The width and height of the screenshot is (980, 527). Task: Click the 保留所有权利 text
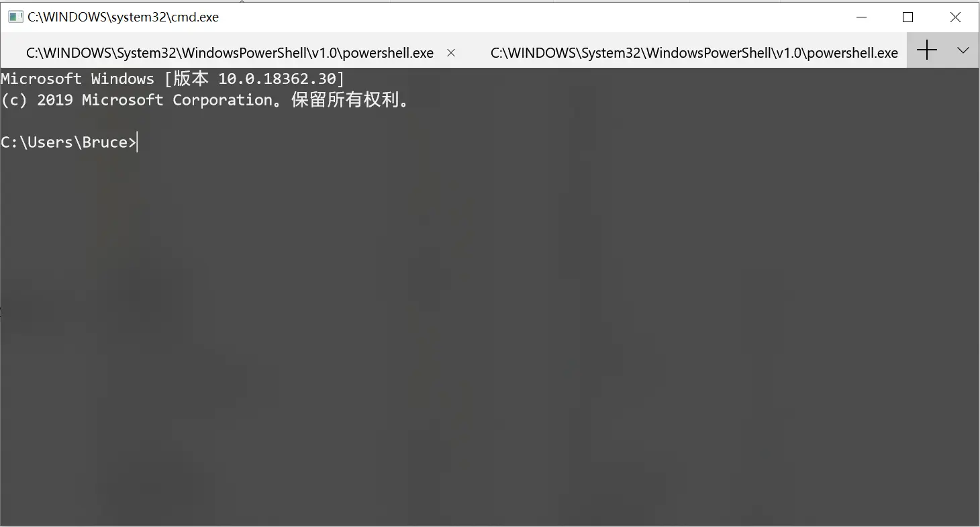344,100
